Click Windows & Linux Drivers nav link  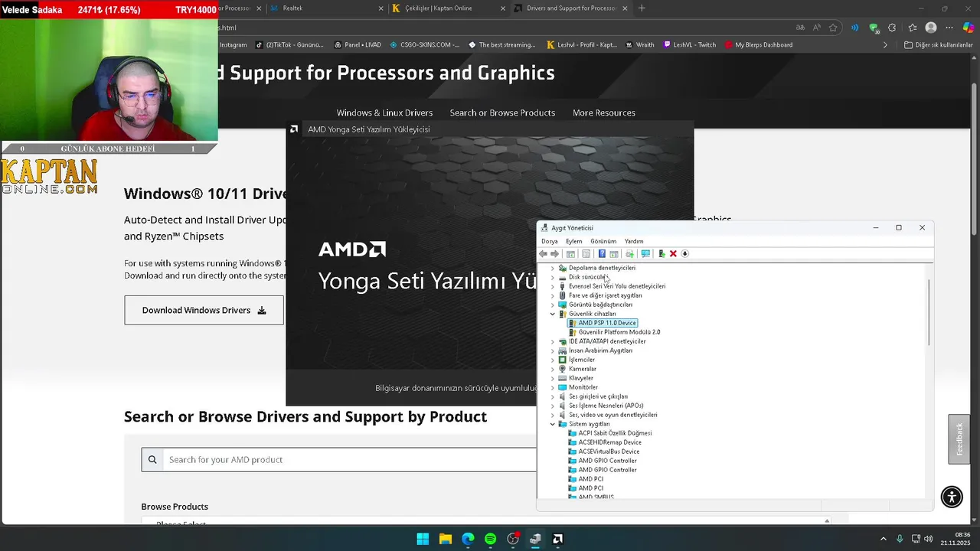click(384, 112)
